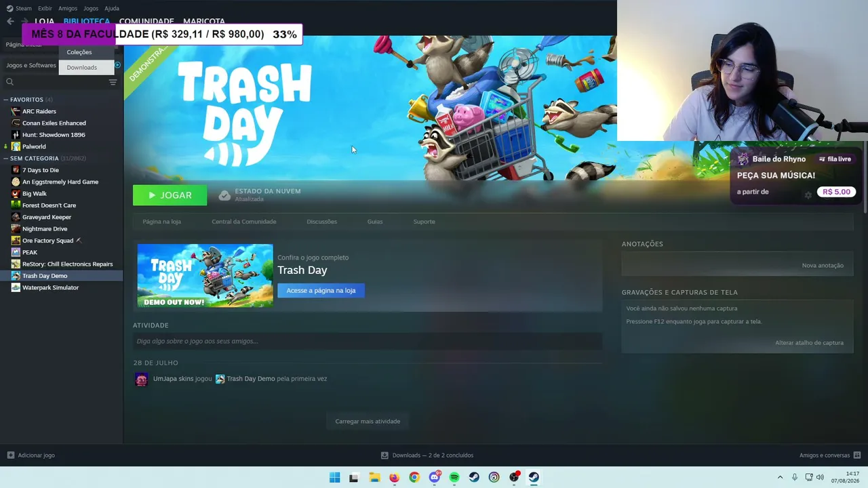Click the Nightmare Drive icon
This screenshot has height=488, width=868.
tap(16, 228)
